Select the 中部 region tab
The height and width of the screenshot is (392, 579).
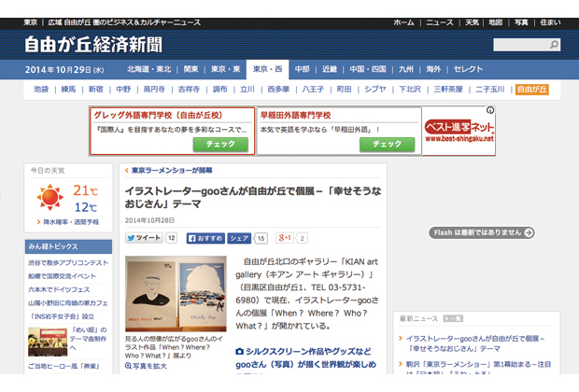(302, 69)
